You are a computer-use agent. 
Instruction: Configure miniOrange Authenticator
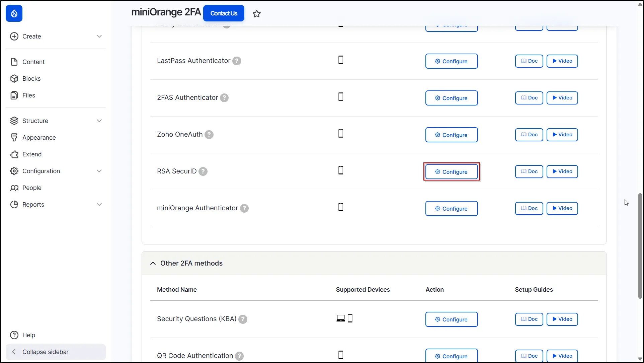coord(452,208)
